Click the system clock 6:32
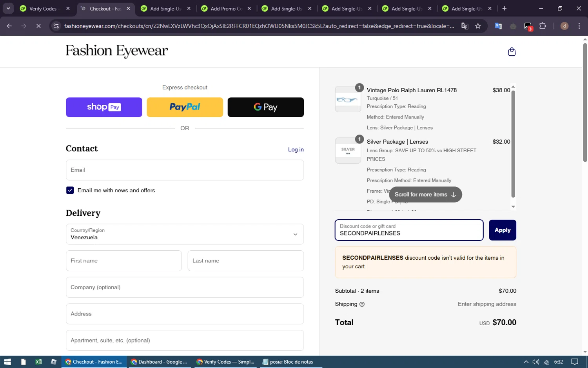The height and width of the screenshot is (368, 588). coord(559,362)
